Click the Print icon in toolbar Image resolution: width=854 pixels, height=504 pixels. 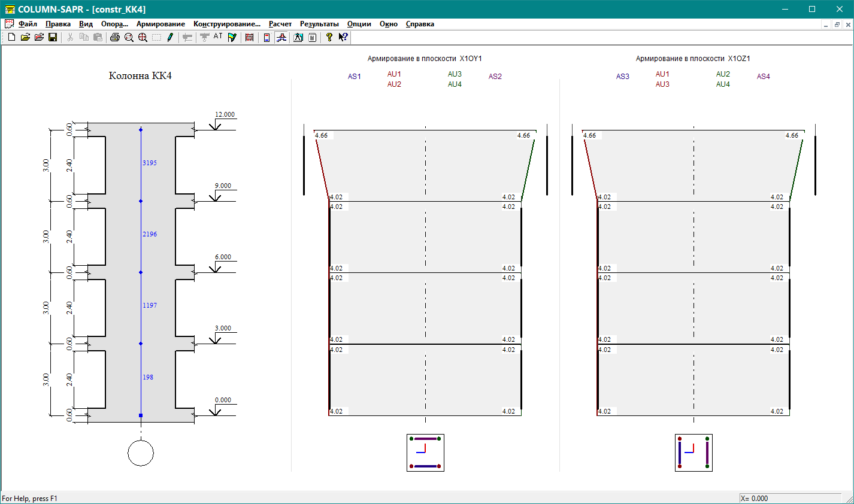pyautogui.click(x=115, y=37)
